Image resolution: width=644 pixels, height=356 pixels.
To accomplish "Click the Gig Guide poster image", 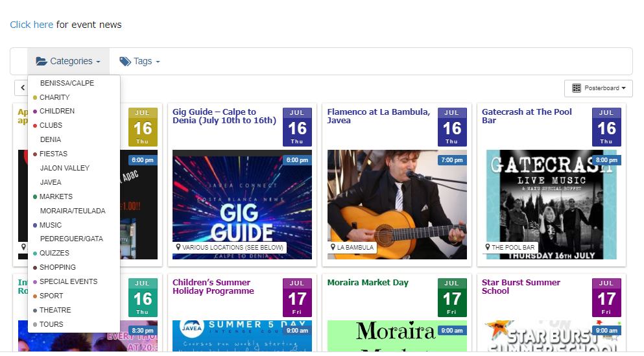I will pyautogui.click(x=242, y=204).
